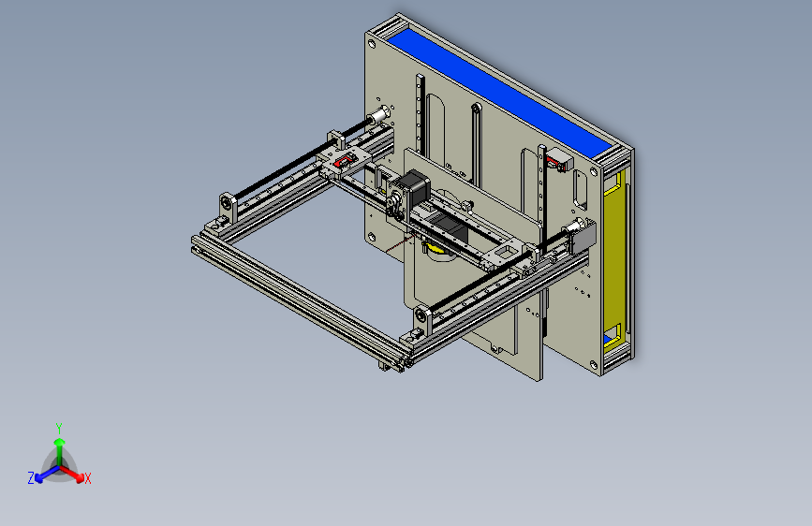Select the black stepper motor on the gantry
This screenshot has width=812, height=526.
pos(417,189)
